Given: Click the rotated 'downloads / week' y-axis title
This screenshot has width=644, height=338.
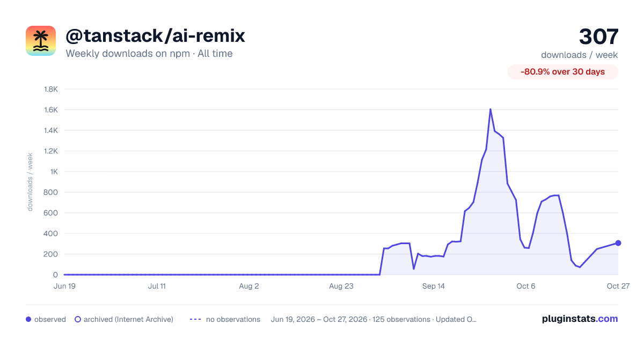Looking at the screenshot, I should point(30,182).
